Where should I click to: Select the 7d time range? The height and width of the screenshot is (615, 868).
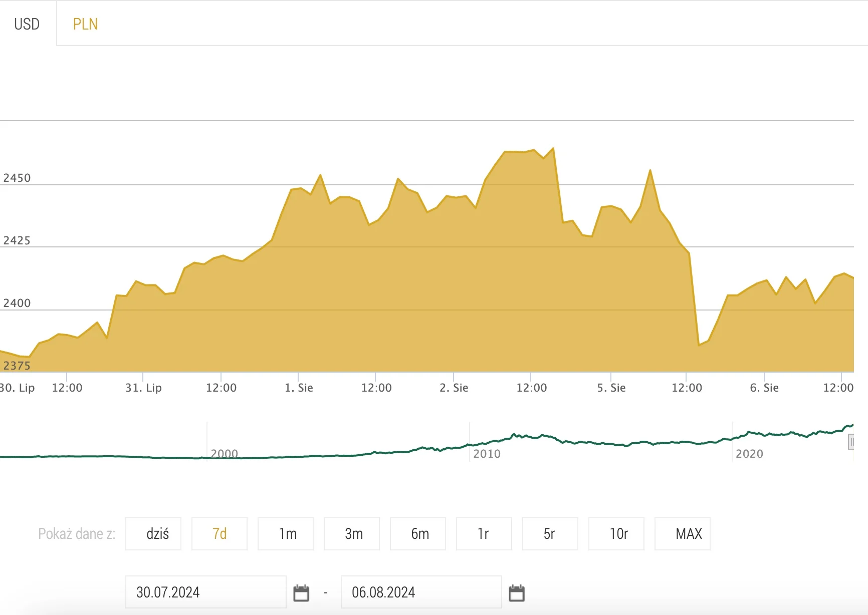(220, 534)
